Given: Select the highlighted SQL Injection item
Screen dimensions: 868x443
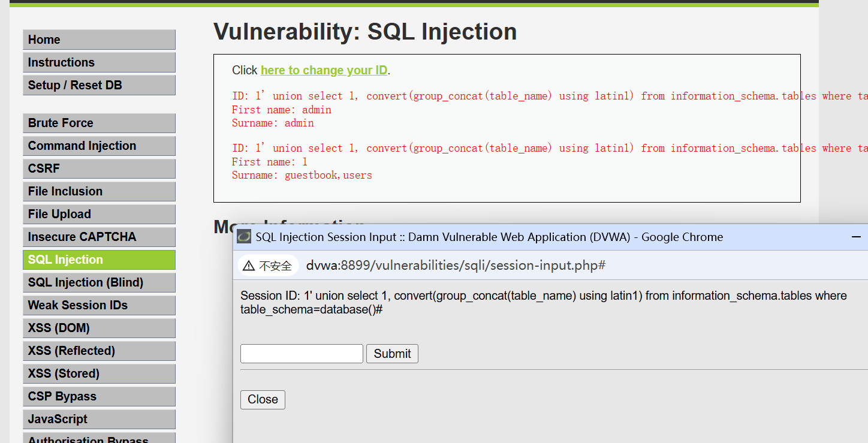Looking at the screenshot, I should tap(99, 260).
